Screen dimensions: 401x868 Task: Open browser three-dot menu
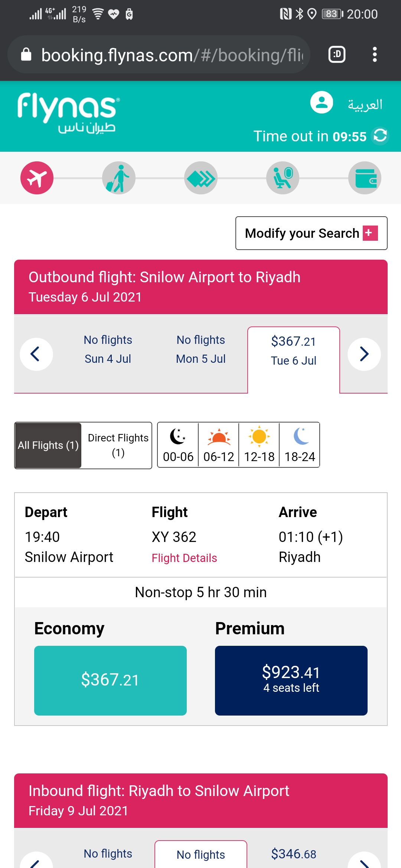[x=375, y=55]
